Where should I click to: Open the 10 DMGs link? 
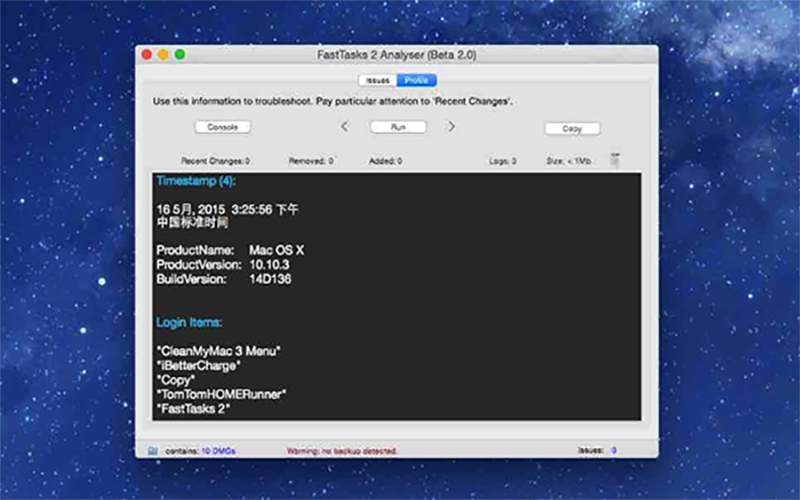pos(218,451)
